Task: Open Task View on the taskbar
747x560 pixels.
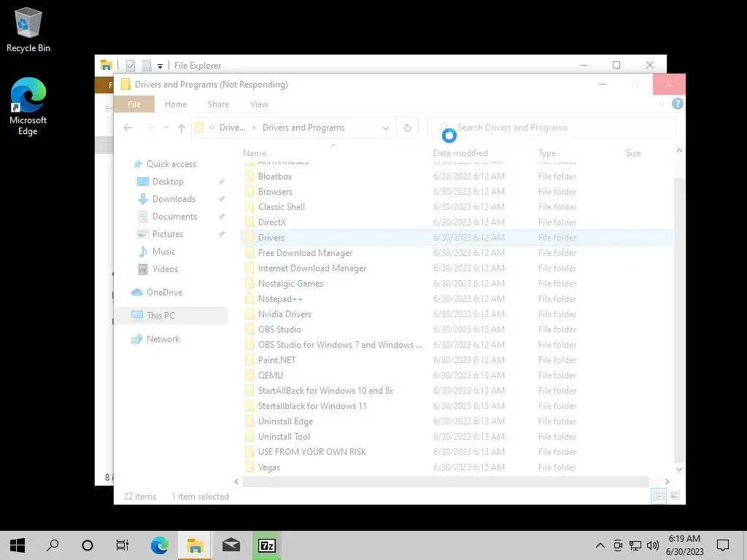Action: tap(123, 545)
